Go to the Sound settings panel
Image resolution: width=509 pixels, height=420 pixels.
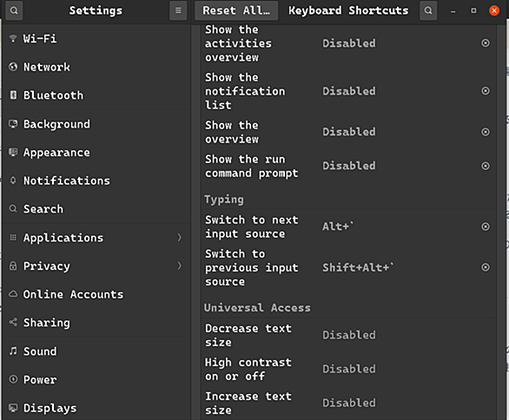click(96, 351)
